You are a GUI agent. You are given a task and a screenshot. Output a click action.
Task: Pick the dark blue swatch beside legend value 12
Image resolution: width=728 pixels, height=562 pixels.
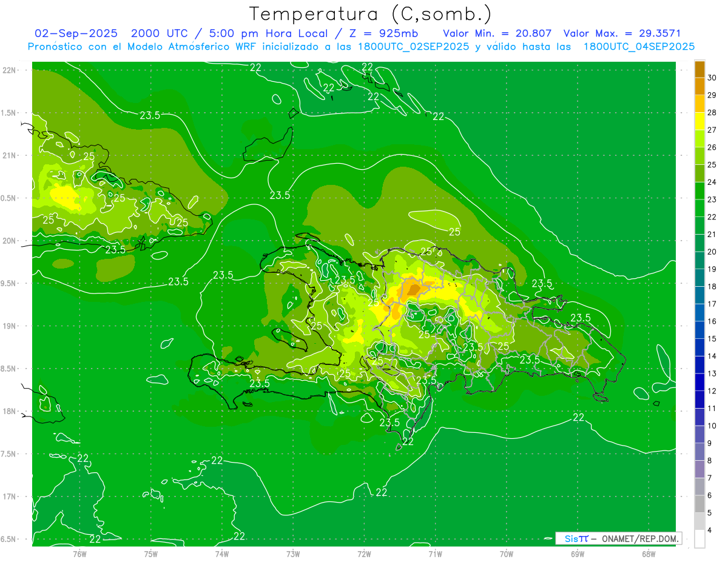pos(699,382)
